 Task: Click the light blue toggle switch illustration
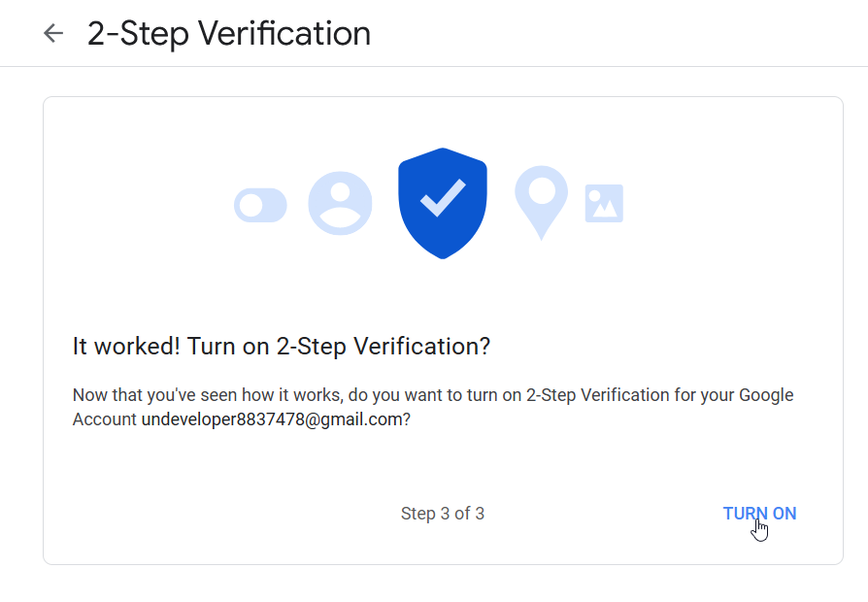coord(260,205)
